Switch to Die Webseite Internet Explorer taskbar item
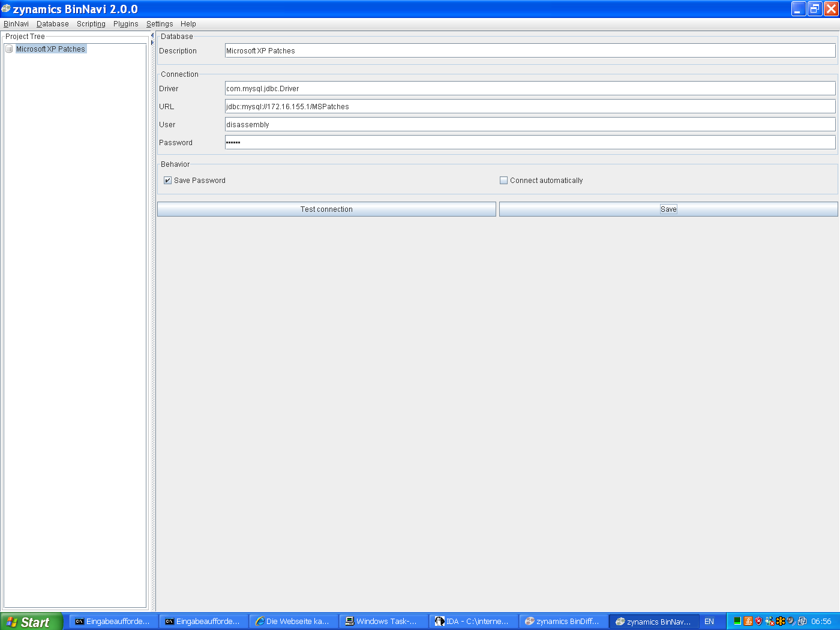 tap(293, 622)
